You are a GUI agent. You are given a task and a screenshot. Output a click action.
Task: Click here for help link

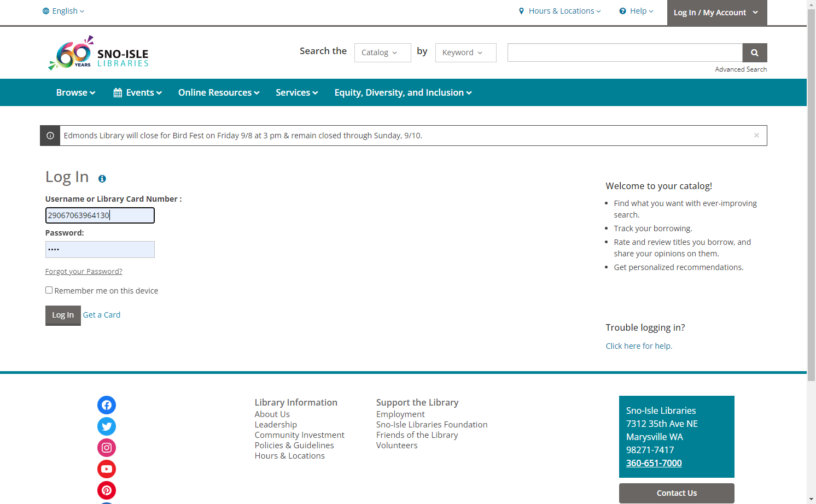[x=639, y=346]
